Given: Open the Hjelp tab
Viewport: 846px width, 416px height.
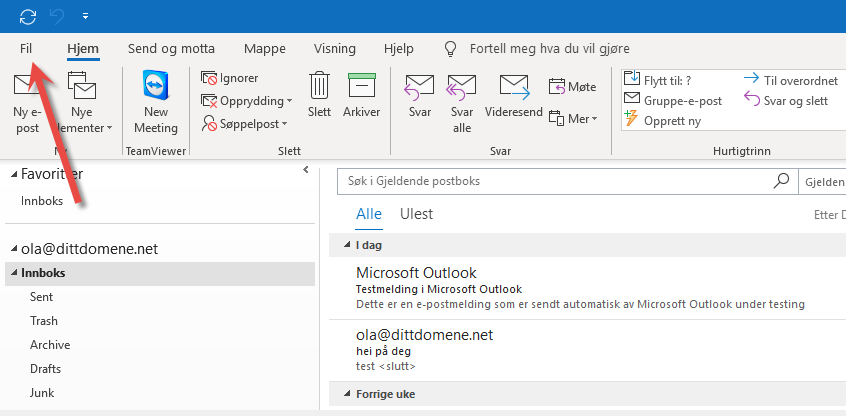Looking at the screenshot, I should point(399,49).
